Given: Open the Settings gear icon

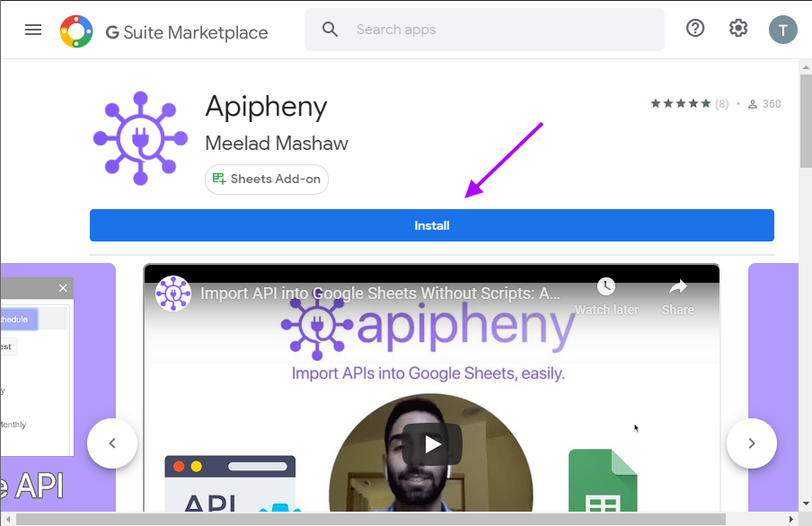Looking at the screenshot, I should 738,28.
